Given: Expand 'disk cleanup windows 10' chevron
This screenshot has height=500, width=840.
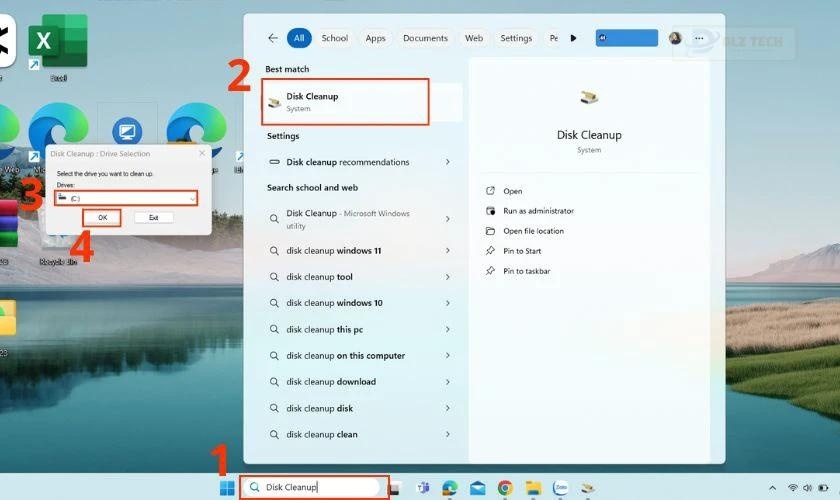Looking at the screenshot, I should click(447, 303).
